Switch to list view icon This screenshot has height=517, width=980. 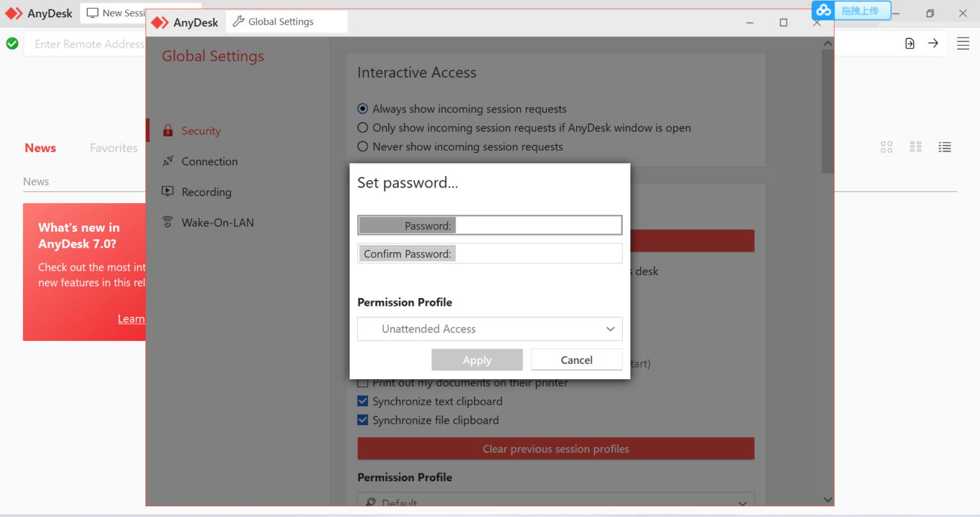944,147
